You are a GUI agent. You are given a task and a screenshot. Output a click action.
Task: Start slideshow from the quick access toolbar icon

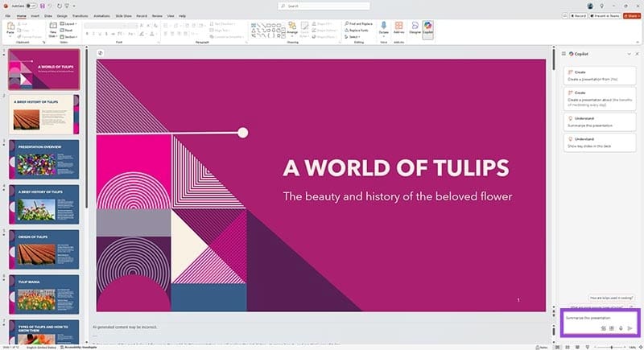[67, 6]
